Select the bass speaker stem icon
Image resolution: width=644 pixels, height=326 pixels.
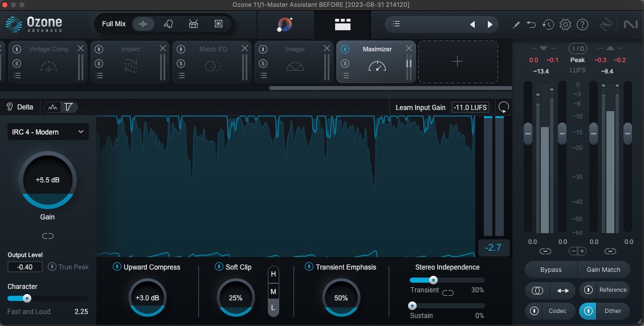(x=218, y=24)
